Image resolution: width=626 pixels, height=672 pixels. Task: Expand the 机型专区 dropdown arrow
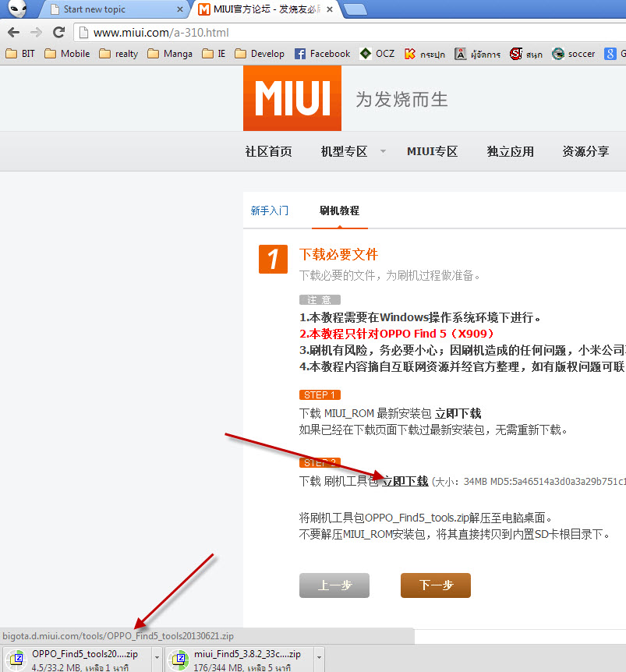[383, 151]
